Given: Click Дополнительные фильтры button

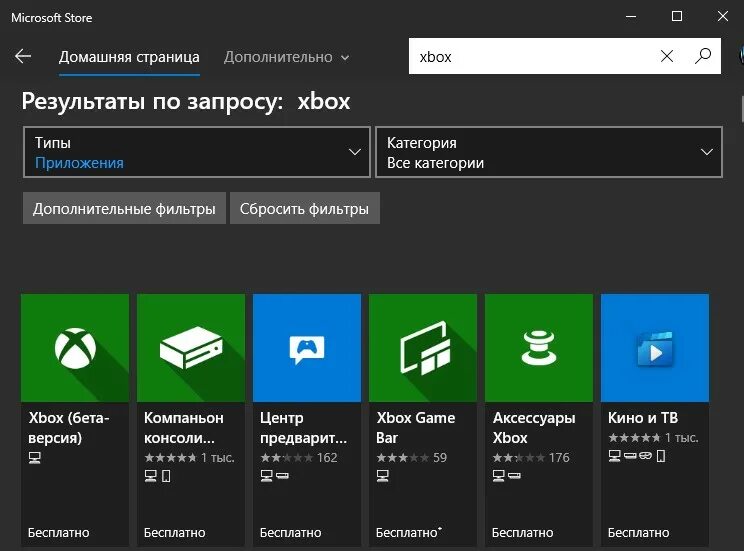Looking at the screenshot, I should (x=124, y=208).
